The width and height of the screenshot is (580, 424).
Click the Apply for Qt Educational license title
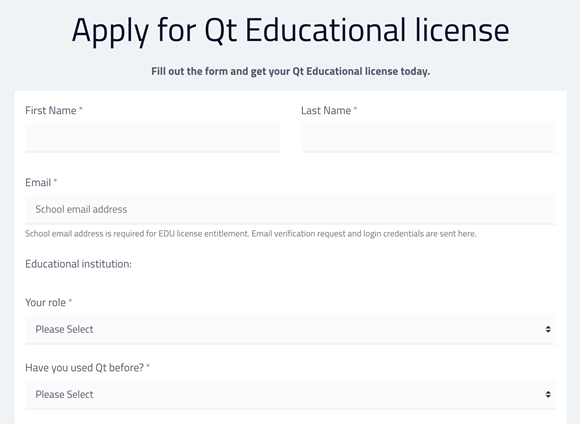[x=290, y=30]
